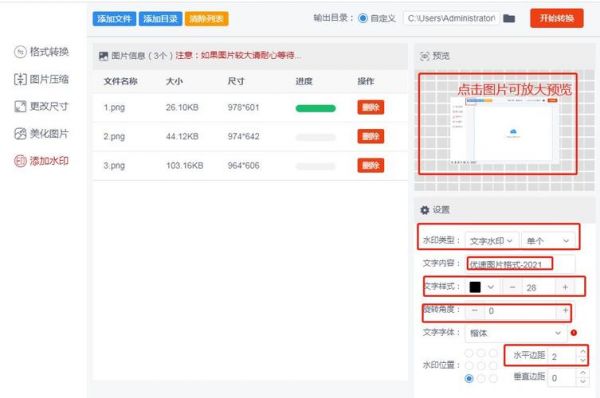Screen dimensions: 600x398
Task: Click the 尺寸 column header
Action: 236,81
